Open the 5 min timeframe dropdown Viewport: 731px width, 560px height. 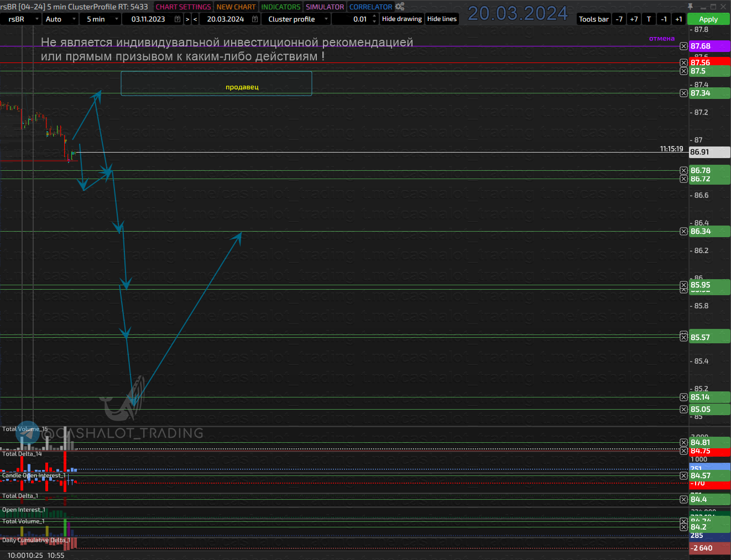116,19
